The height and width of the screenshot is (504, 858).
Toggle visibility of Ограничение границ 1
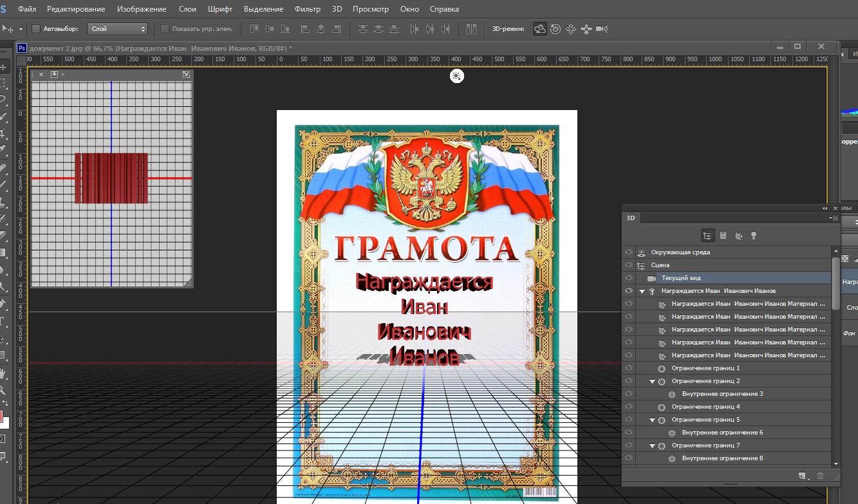[629, 368]
